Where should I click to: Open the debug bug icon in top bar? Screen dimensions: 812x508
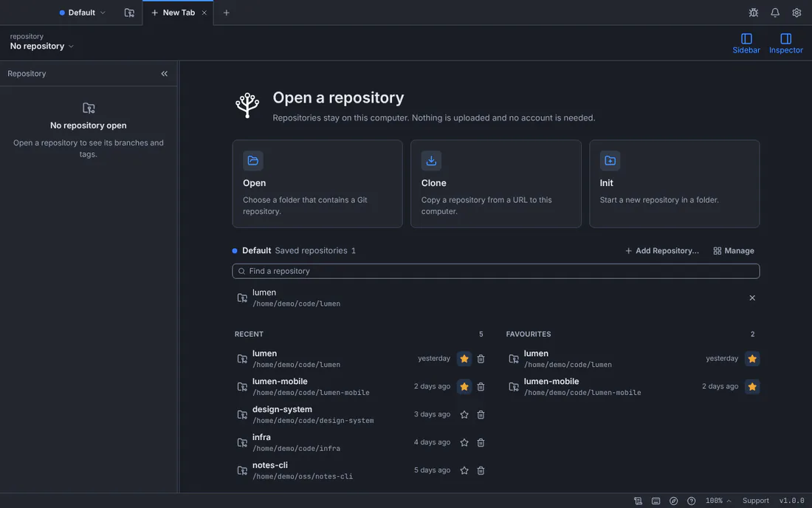click(753, 13)
